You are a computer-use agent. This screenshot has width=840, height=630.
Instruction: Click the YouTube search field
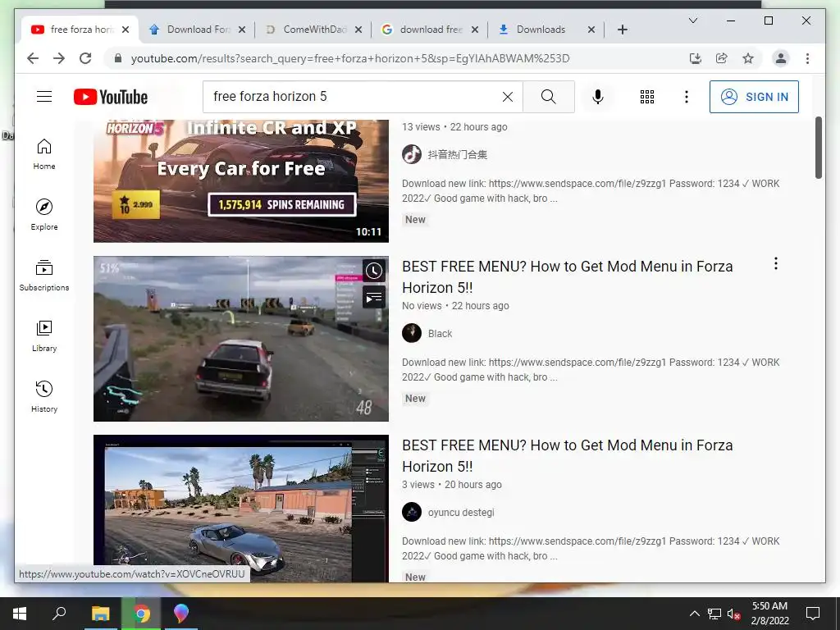(x=354, y=97)
